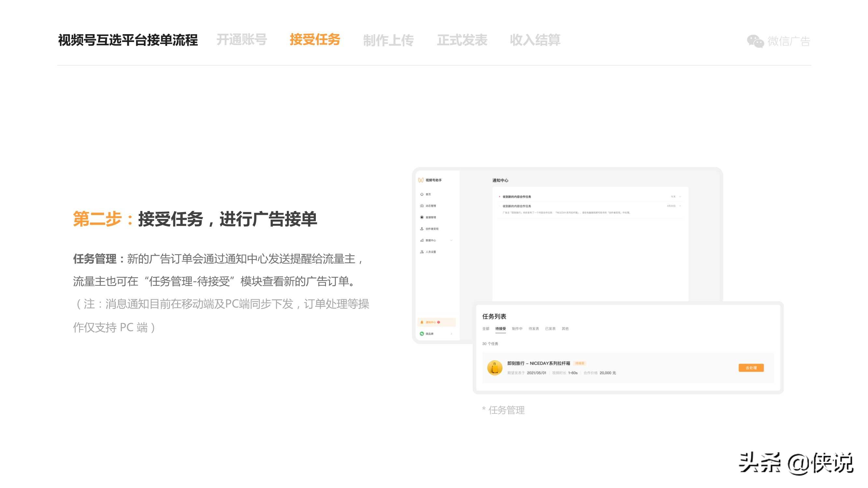
Task: Expand the notification dated 今天
Action: tap(680, 197)
